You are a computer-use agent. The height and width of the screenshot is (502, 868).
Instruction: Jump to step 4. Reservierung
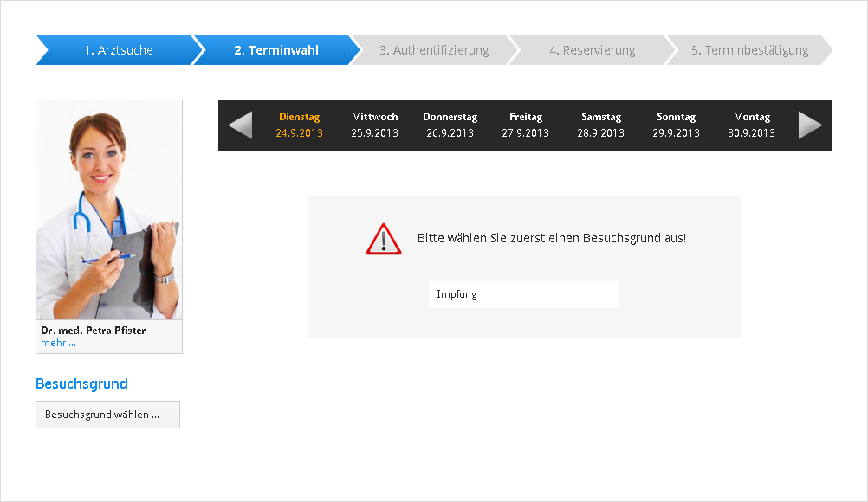(x=592, y=50)
